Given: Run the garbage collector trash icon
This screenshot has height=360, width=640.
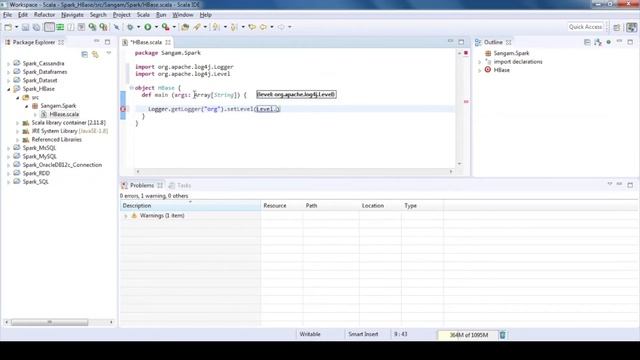Looking at the screenshot, I should 502,335.
